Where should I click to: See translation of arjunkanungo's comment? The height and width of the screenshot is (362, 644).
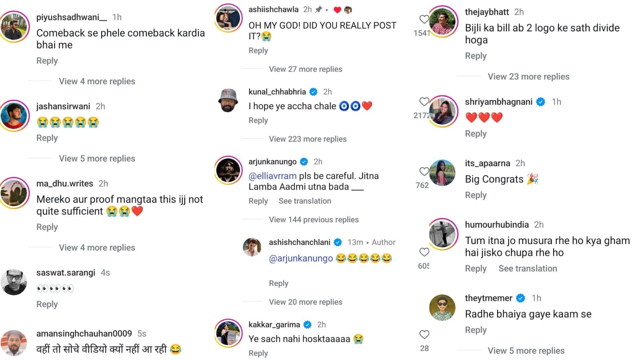[x=305, y=201]
